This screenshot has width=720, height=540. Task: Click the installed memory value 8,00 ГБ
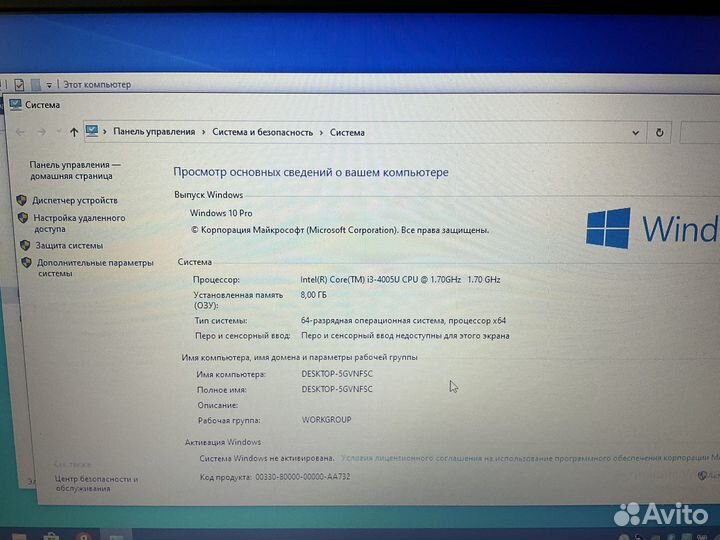click(x=314, y=295)
